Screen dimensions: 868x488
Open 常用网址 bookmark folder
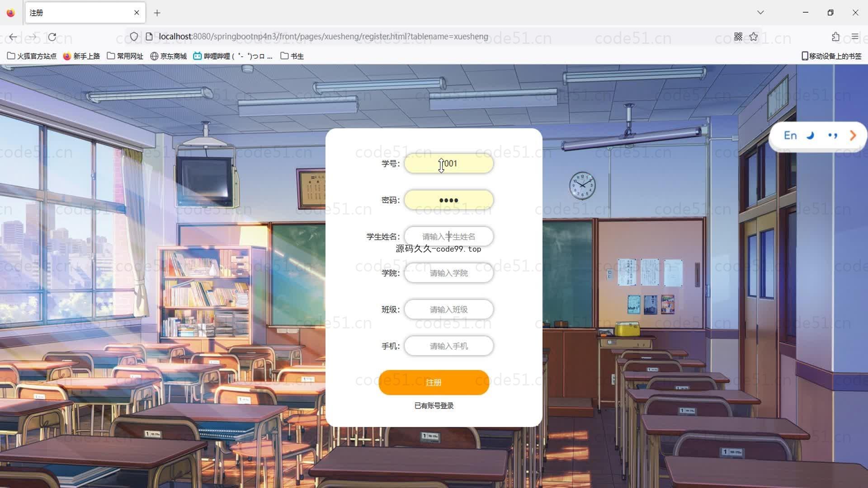125,56
